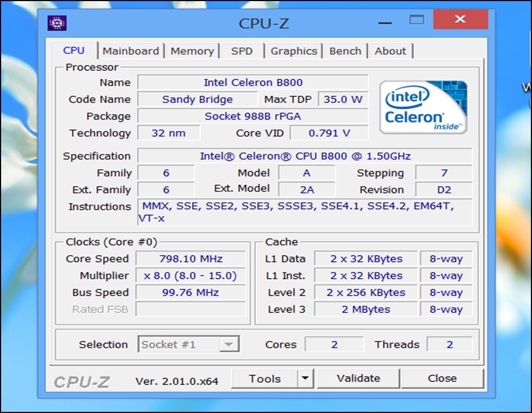
Task: Click the Multiplier value 'x 8.0 (8.0 - 15.0)'
Action: tap(191, 276)
